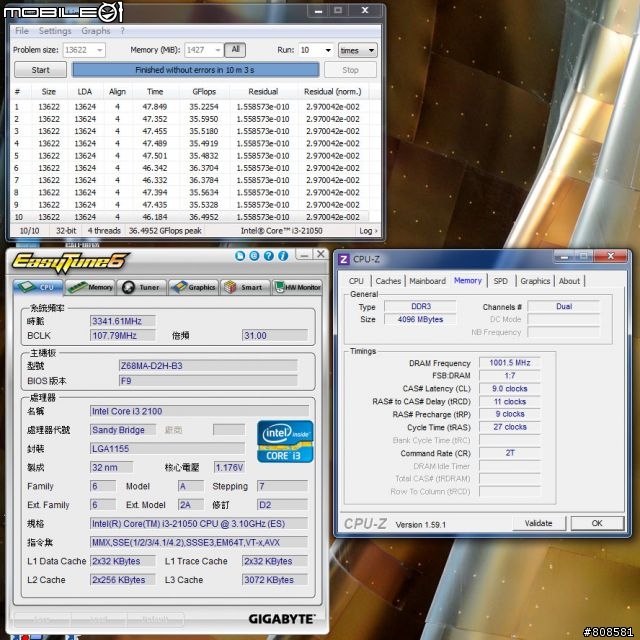The height and width of the screenshot is (640, 640).
Task: Switch to EasyTune6 Smart tab
Action: click(x=245, y=287)
